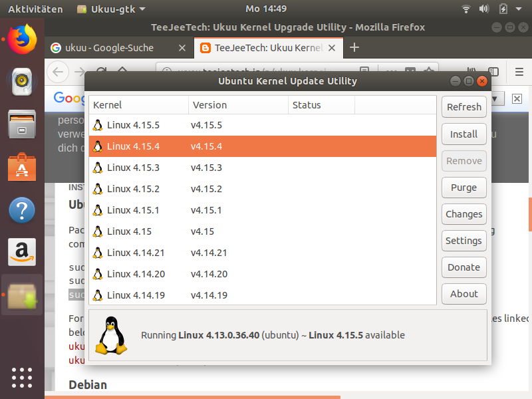Open the Firefox hamburger menu
The height and width of the screenshot is (399, 532).
519,72
